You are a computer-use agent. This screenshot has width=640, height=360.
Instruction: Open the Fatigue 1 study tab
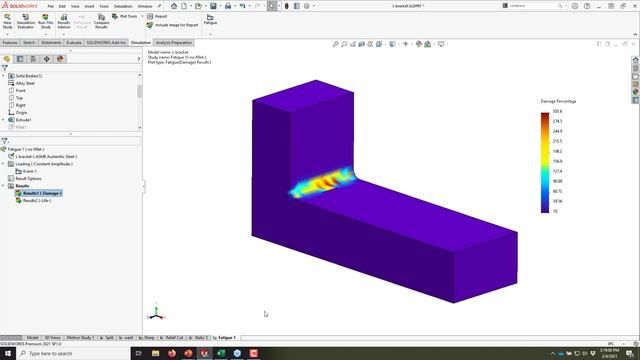coord(227,338)
